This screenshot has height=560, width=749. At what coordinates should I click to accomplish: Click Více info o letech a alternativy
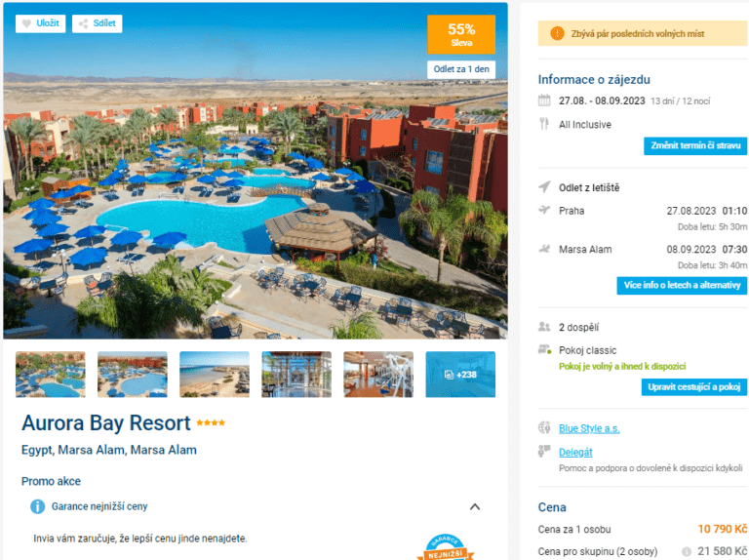(682, 285)
